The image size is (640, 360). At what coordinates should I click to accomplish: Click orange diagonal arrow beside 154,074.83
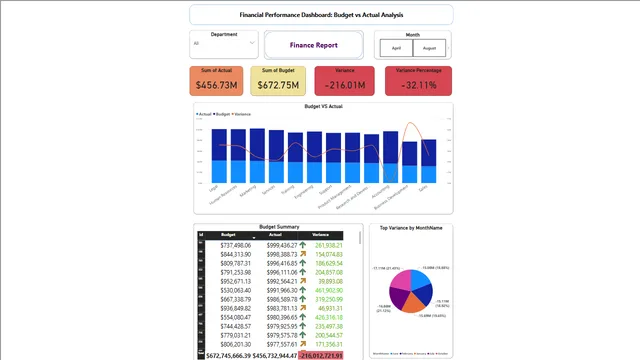pyautogui.click(x=302, y=254)
